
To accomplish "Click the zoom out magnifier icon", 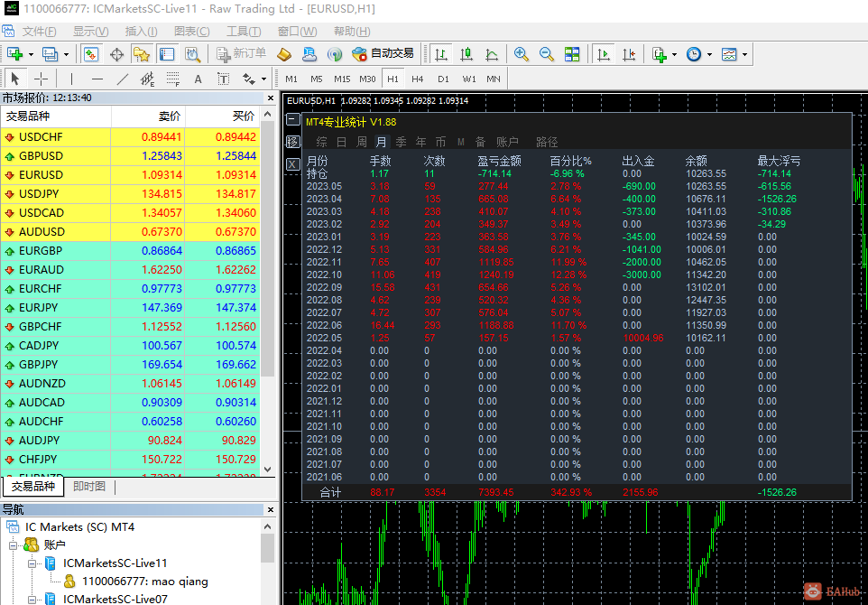I will point(546,54).
